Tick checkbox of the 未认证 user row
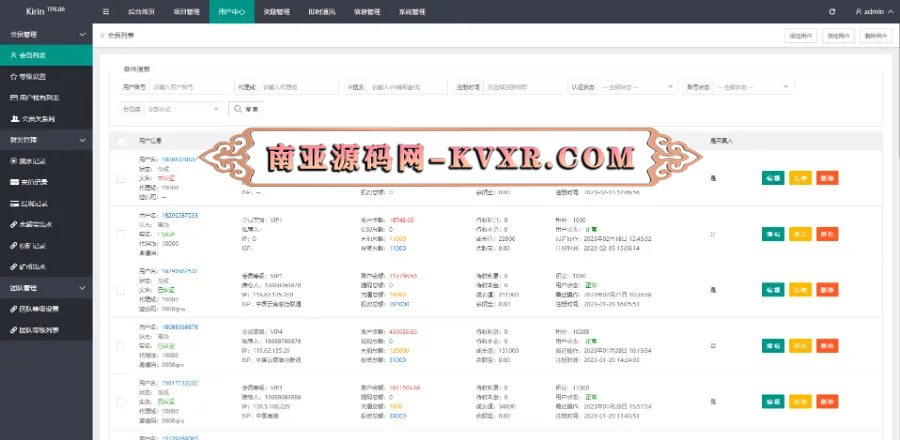Viewport: 900px width, 440px height. (121, 178)
